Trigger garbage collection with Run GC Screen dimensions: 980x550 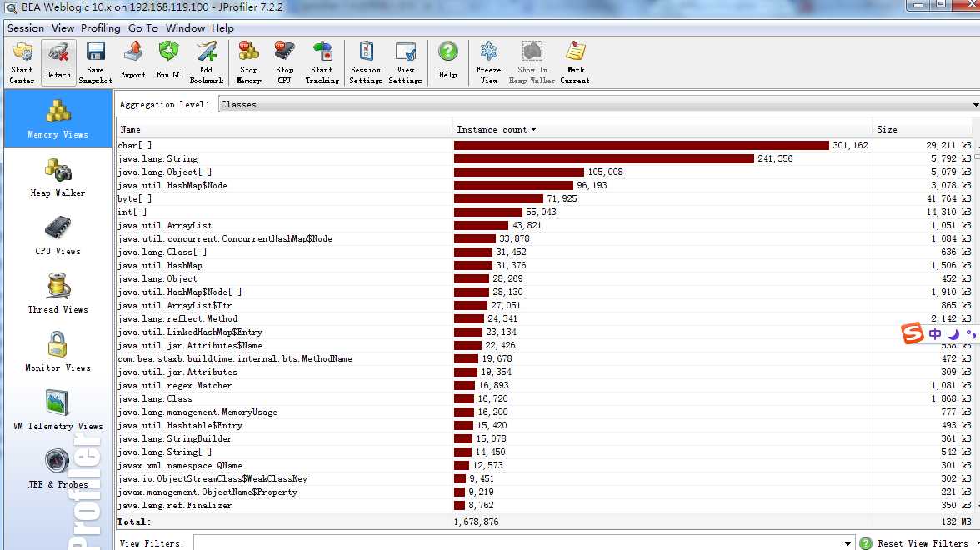[167, 52]
